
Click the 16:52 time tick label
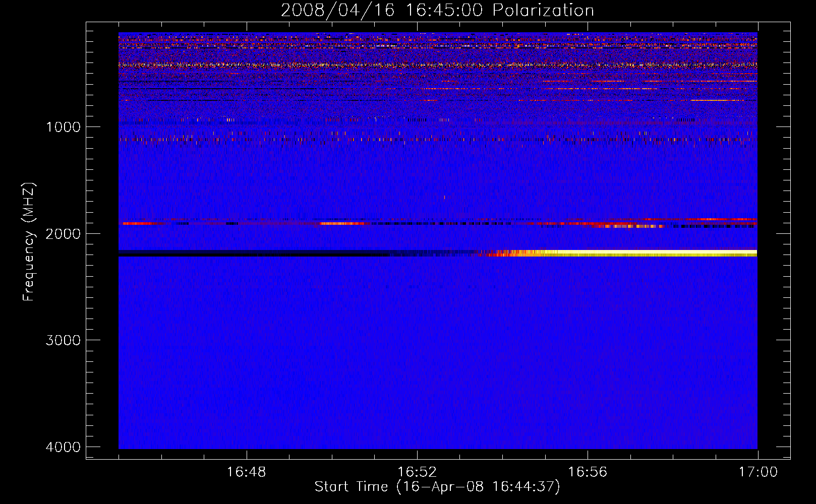tap(417, 472)
